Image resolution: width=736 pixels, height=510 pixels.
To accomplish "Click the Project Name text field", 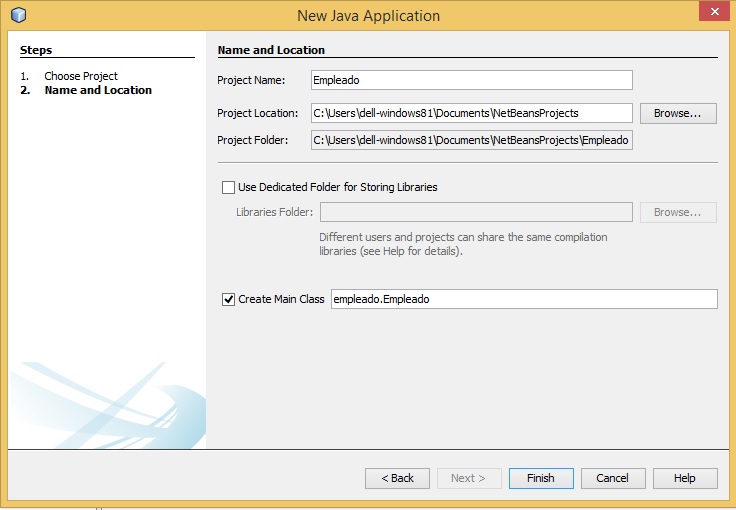I will tap(471, 81).
